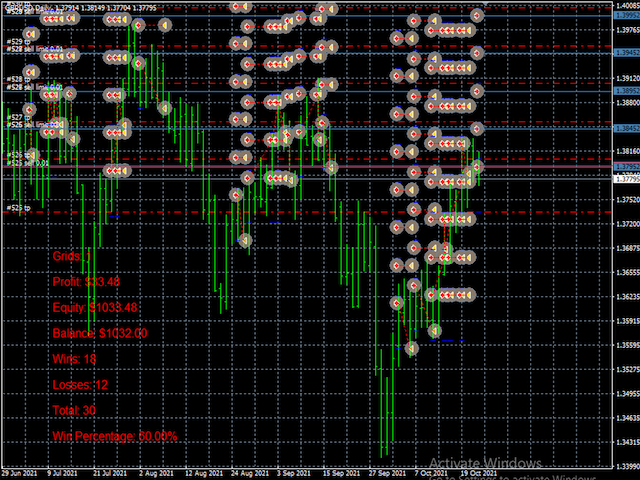
Task: Click the 1.36235 price axis label
Action: [x=627, y=297]
